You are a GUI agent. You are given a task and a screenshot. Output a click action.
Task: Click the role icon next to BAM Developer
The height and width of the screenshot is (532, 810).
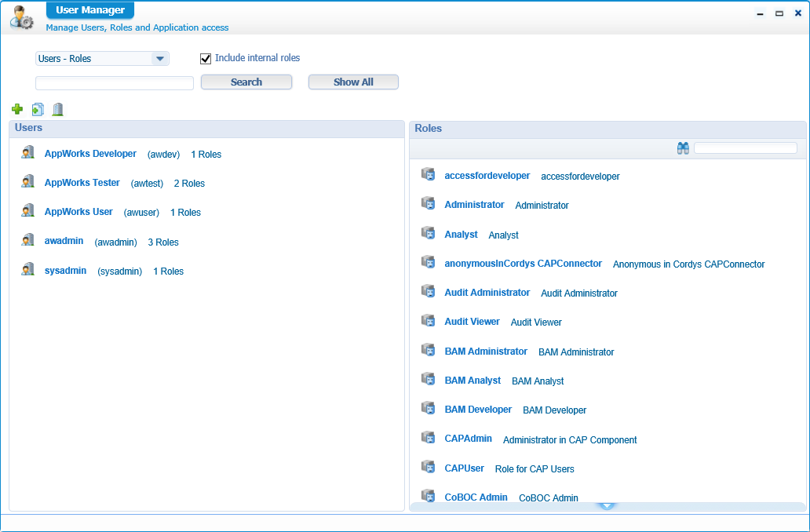click(x=429, y=407)
